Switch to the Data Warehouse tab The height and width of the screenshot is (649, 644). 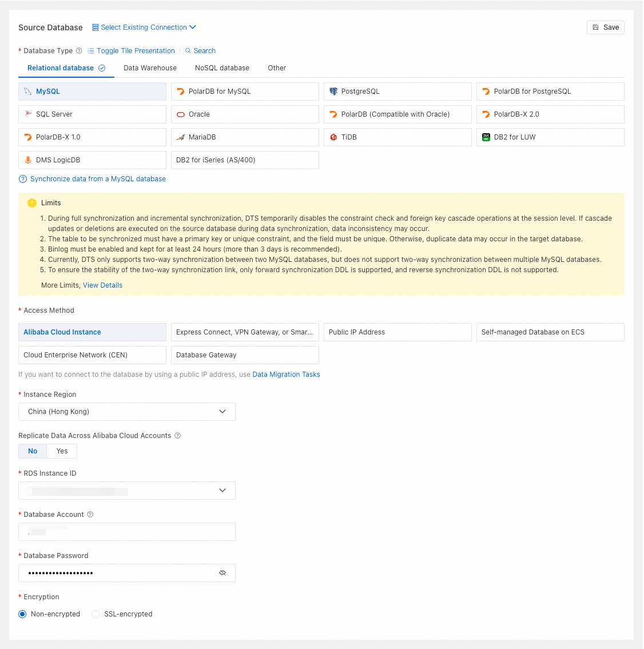(x=150, y=68)
